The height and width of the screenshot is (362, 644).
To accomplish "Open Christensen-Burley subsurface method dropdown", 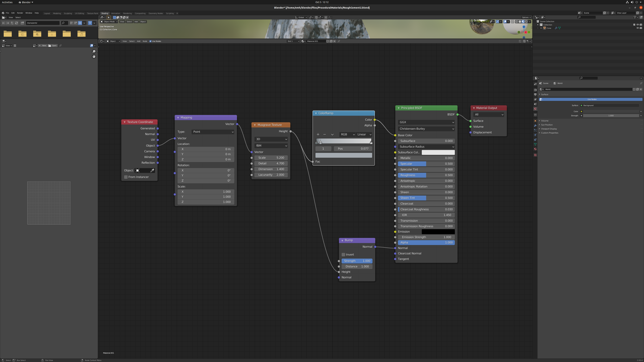I will [426, 129].
